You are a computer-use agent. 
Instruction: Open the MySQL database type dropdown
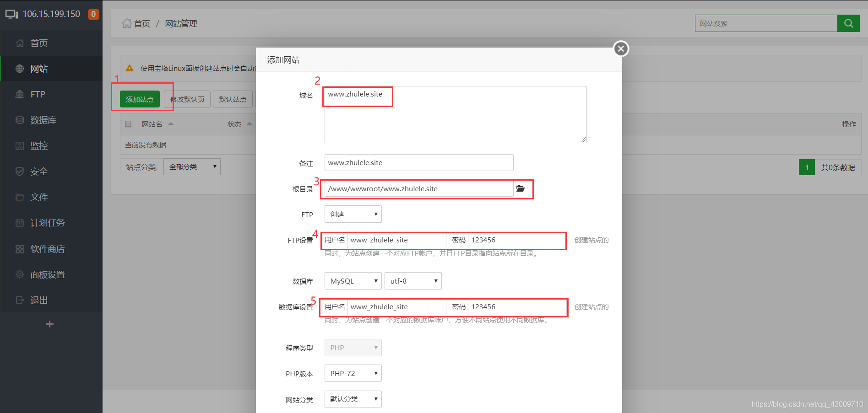353,281
